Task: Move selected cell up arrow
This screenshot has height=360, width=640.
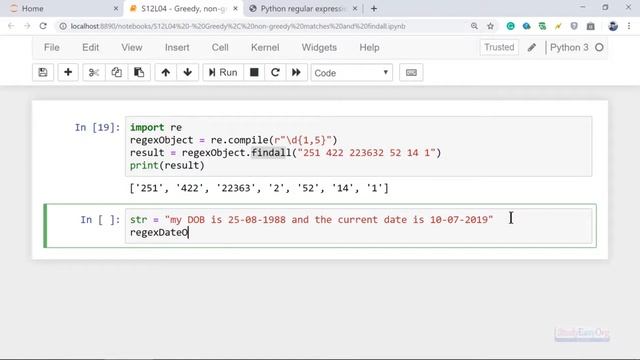Action: pyautogui.click(x=165, y=73)
